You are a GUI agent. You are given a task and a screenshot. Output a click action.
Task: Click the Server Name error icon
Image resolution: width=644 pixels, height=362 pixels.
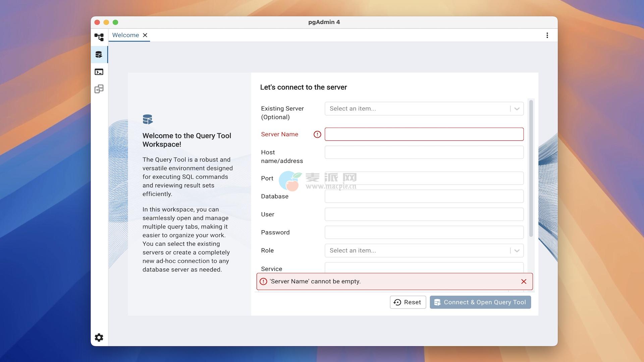coord(317,134)
